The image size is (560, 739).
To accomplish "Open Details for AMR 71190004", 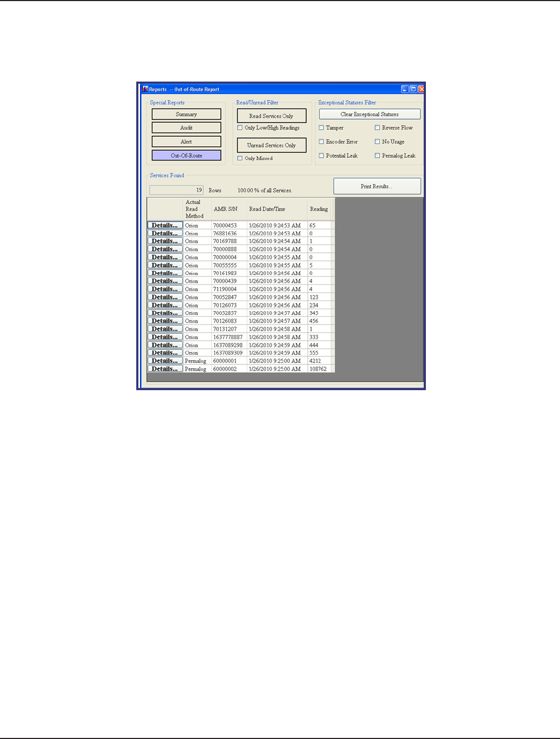I will pos(165,289).
